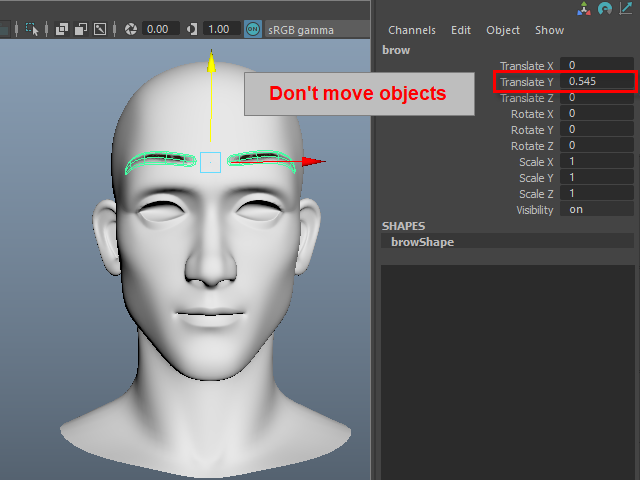This screenshot has width=640, height=480.
Task: Click the Translate Z value field
Action: [597, 98]
